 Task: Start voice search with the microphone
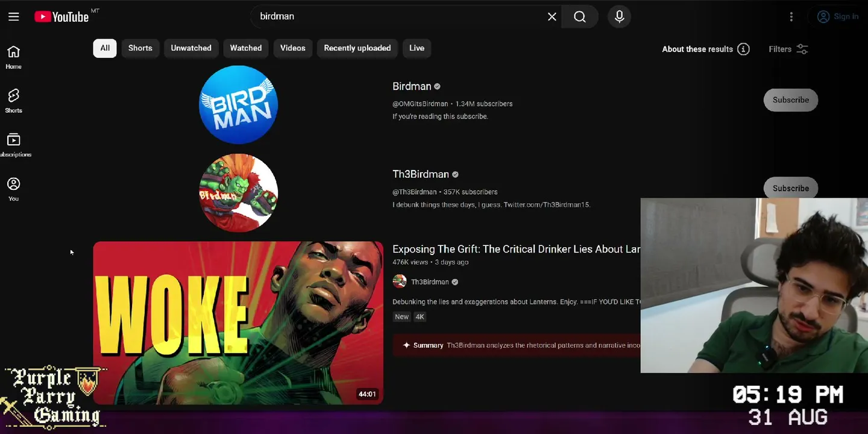(619, 17)
